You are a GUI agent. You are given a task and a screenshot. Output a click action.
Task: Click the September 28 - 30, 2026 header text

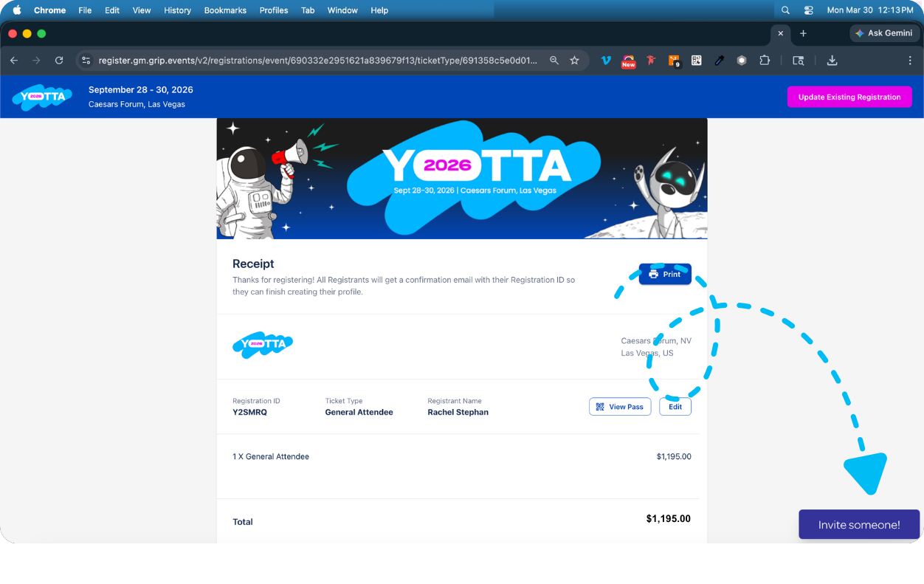click(x=141, y=90)
